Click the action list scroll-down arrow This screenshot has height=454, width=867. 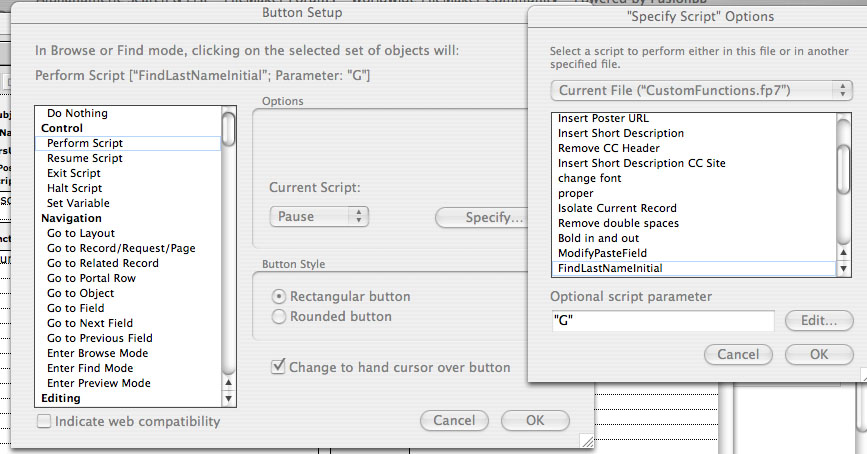229,399
